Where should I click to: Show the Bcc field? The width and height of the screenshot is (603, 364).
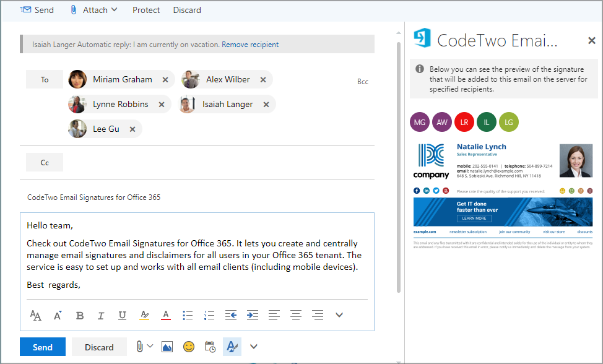pos(363,82)
